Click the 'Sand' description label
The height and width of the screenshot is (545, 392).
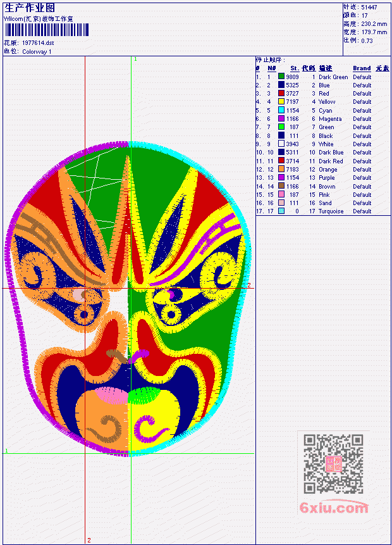click(x=326, y=203)
